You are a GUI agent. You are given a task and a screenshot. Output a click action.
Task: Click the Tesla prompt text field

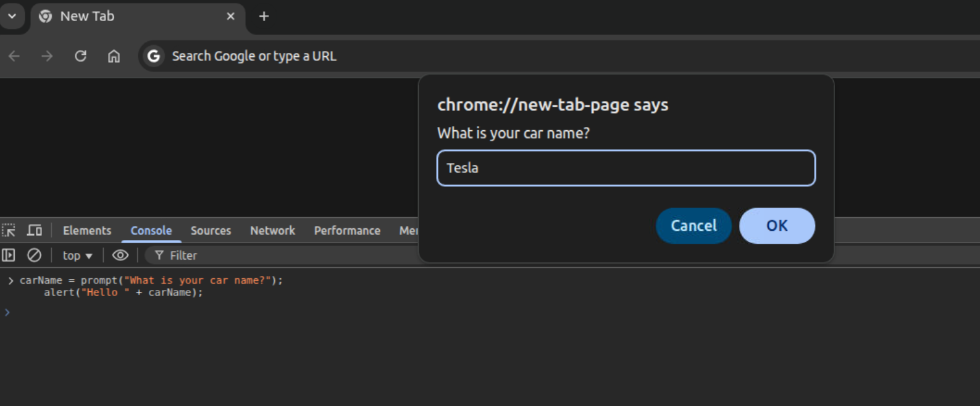coord(626,168)
